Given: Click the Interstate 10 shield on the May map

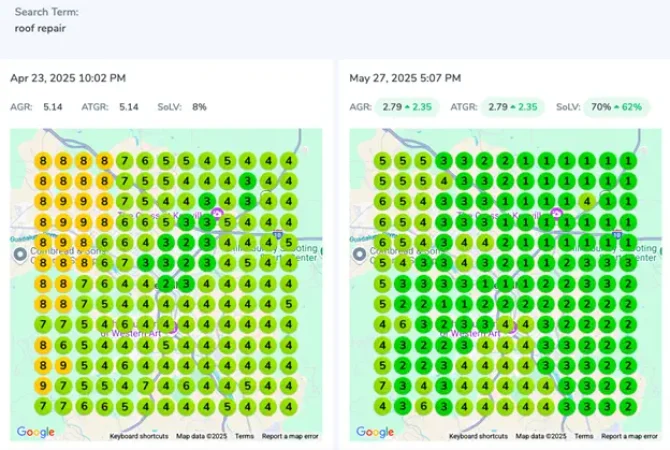Looking at the screenshot, I should coord(617,234).
